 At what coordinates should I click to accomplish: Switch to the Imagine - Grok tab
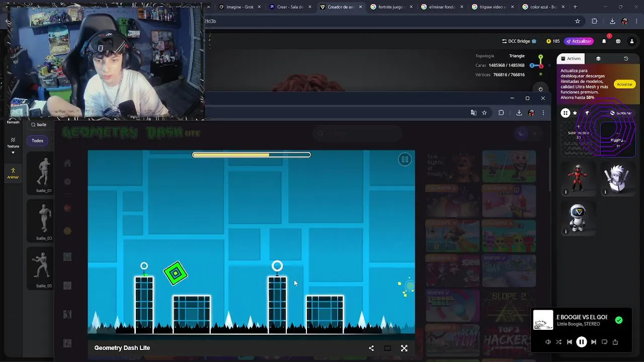coord(240,7)
